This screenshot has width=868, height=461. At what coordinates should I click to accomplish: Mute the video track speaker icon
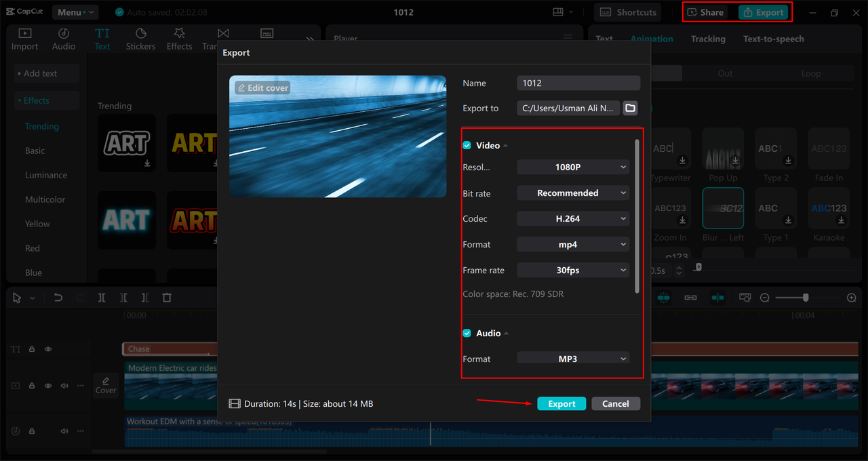point(64,386)
